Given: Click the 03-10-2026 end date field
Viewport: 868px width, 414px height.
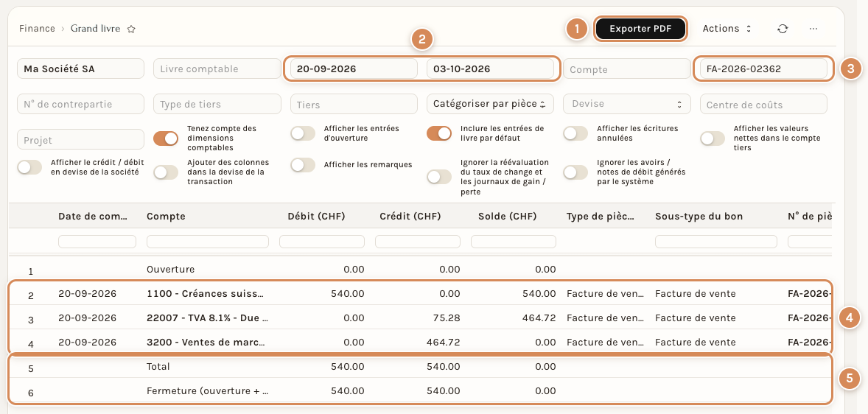Looking at the screenshot, I should [x=490, y=69].
